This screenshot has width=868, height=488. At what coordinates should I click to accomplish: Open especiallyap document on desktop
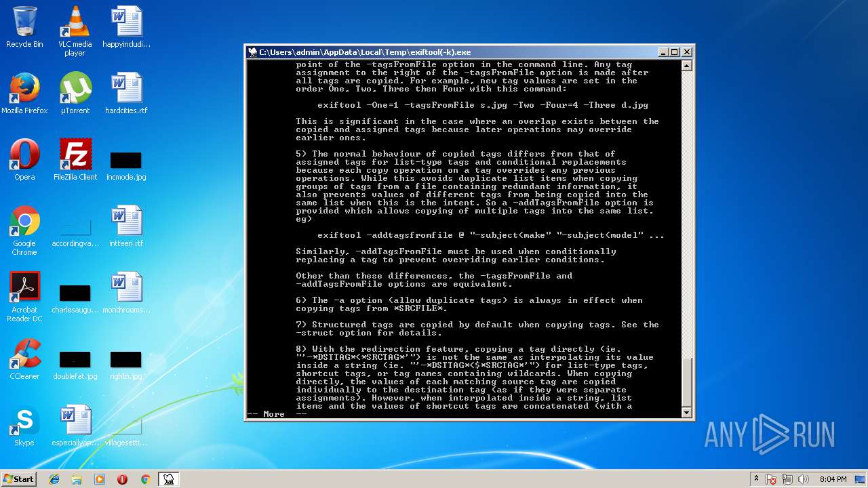tap(75, 426)
